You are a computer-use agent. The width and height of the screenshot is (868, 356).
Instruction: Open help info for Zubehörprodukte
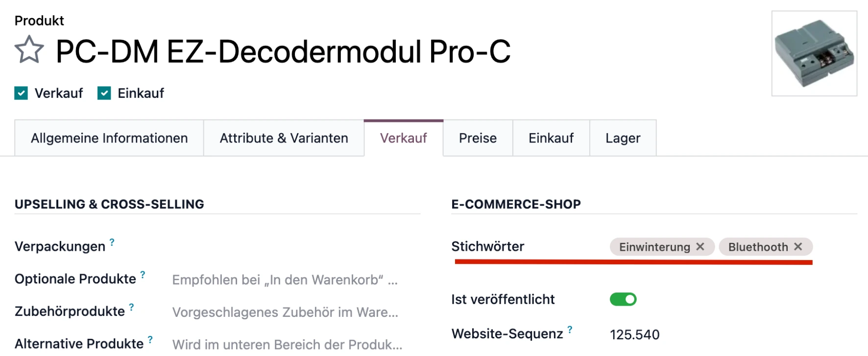[x=131, y=306]
